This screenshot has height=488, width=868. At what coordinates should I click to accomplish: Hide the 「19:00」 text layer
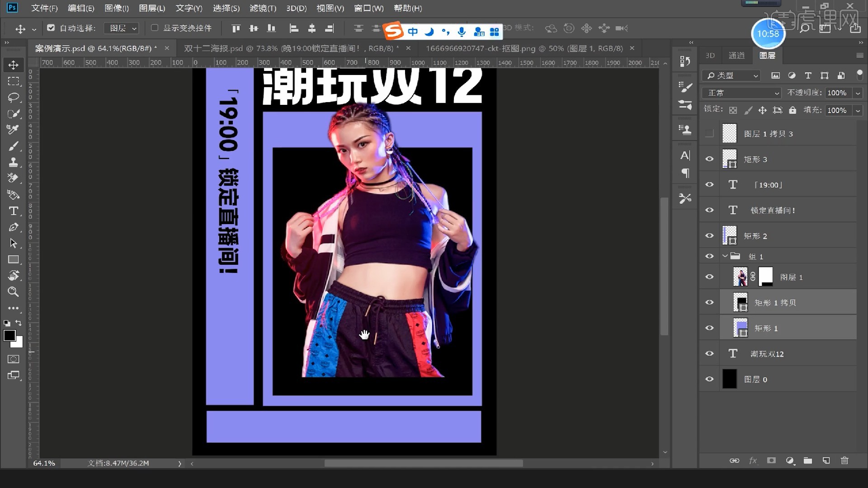click(709, 184)
